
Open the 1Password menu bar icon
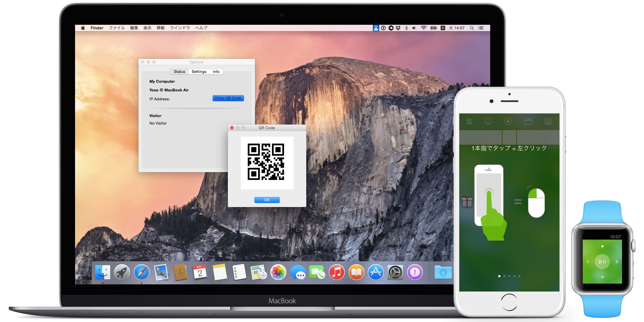pyautogui.click(x=383, y=28)
